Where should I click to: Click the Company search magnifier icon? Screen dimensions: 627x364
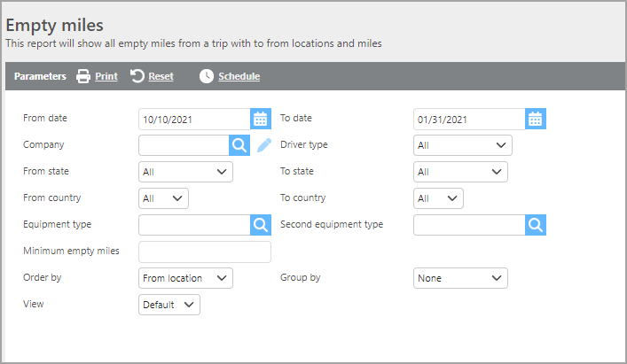coord(239,145)
